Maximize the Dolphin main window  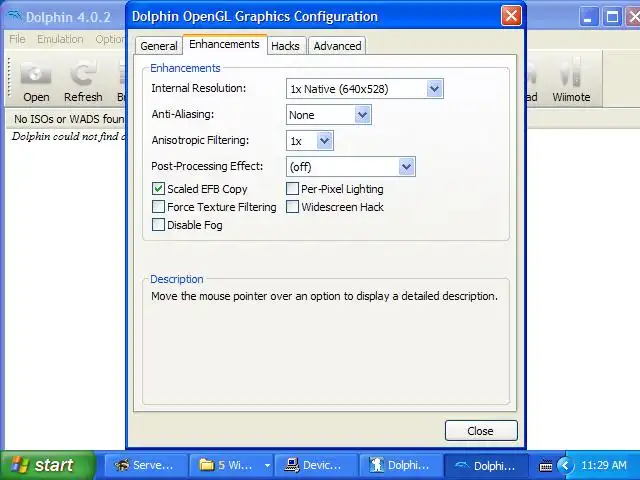(612, 17)
